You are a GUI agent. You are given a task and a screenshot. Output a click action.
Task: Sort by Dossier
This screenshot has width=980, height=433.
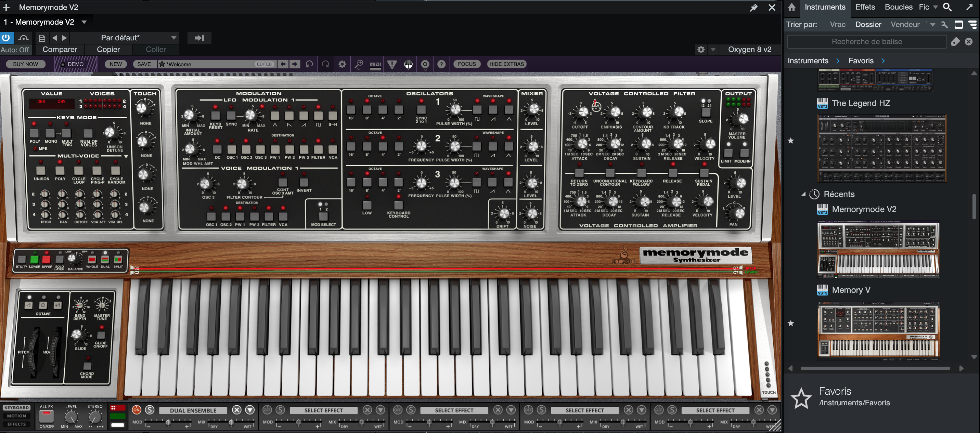[x=868, y=24]
